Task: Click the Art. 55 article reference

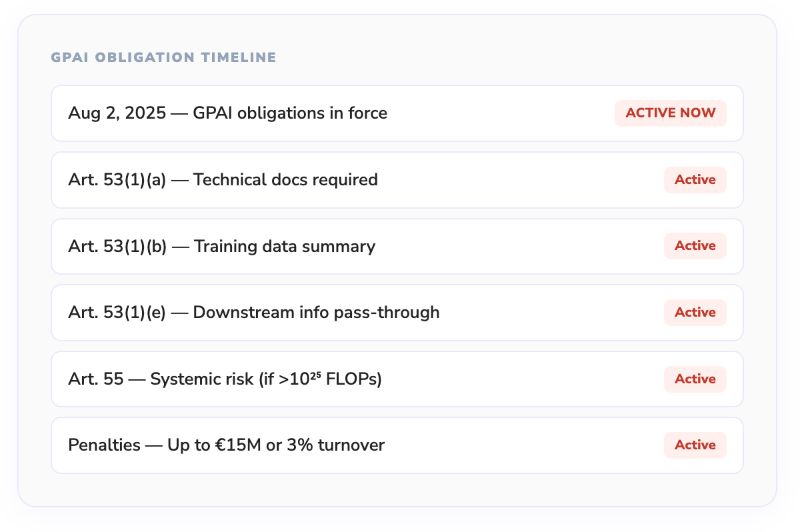Action: click(x=95, y=379)
